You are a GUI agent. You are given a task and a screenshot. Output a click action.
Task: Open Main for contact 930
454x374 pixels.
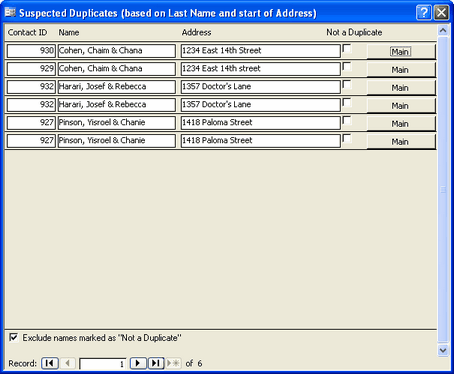[401, 52]
